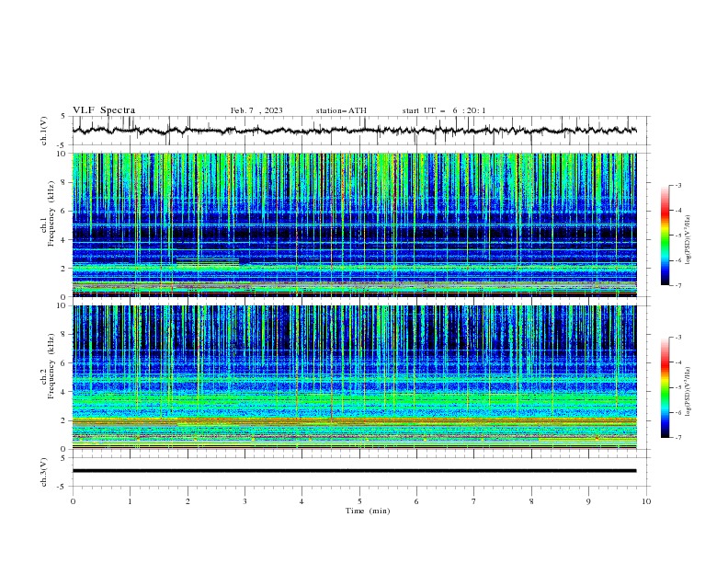728x563 pixels.
Task: Click the "10" tick on the Time axis
Action: pyautogui.click(x=646, y=501)
